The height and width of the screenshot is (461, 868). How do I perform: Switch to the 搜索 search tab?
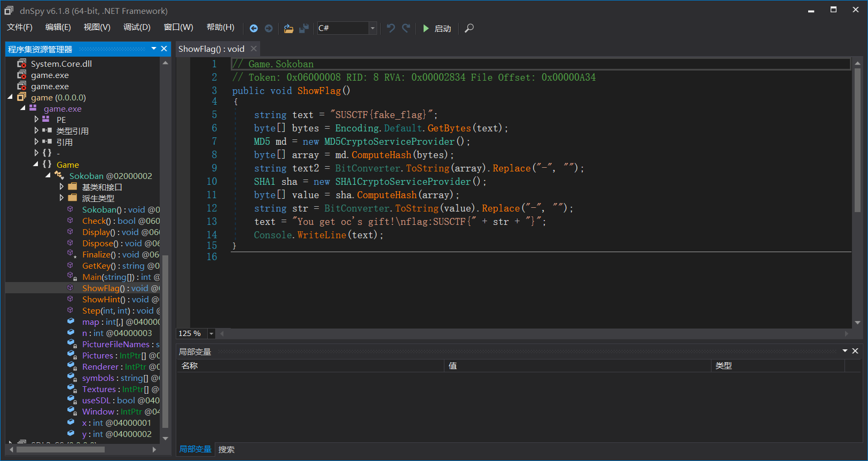(226, 449)
